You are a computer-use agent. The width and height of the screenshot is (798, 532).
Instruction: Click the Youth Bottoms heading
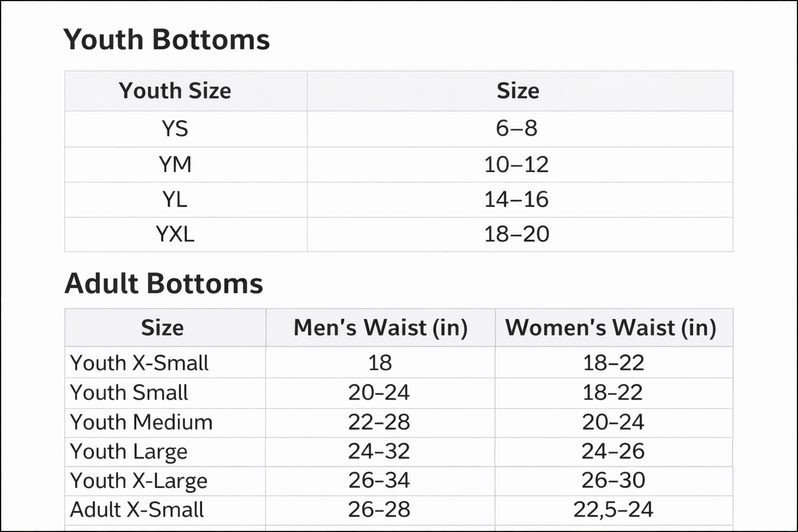166,39
